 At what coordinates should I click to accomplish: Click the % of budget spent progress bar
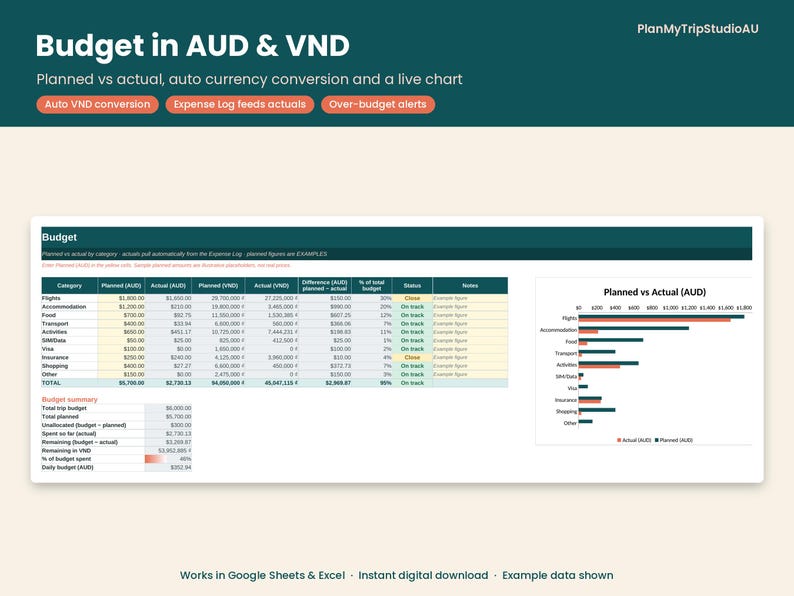click(x=168, y=459)
